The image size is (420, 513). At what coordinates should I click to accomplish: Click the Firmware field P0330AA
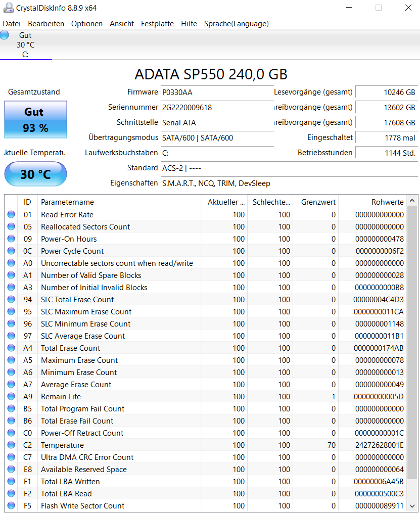pos(217,92)
